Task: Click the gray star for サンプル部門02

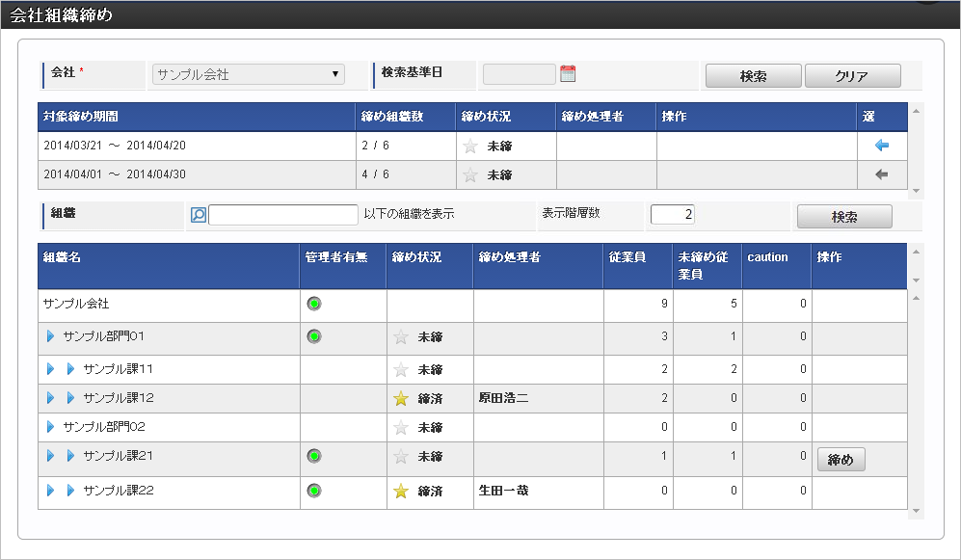Action: click(401, 428)
